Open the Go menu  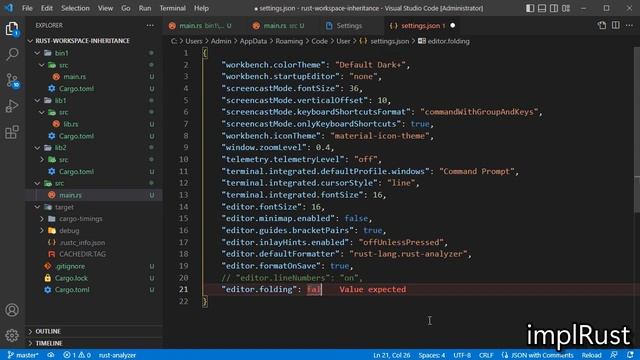coord(126,8)
